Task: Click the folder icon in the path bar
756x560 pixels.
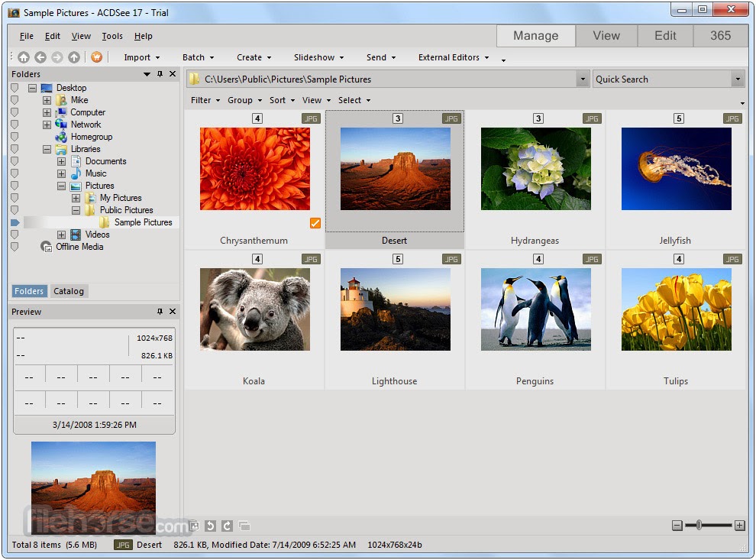Action: 194,79
